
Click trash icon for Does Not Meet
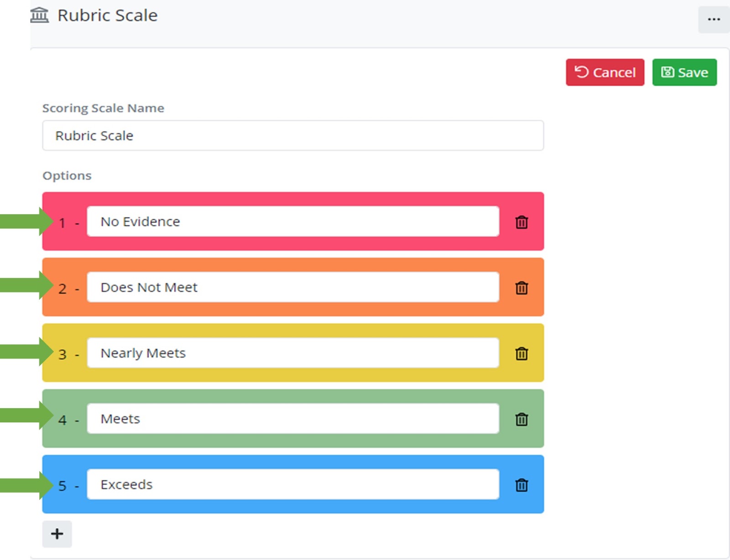coord(521,288)
